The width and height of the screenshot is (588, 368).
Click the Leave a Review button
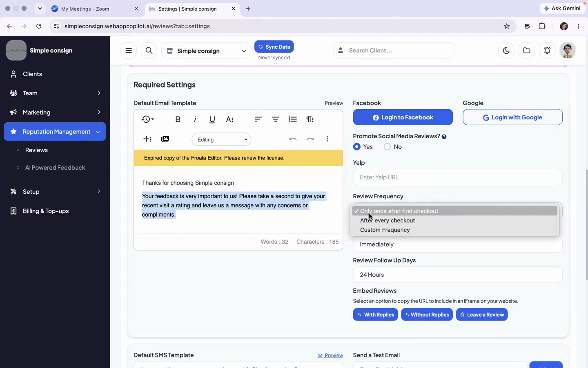click(x=482, y=314)
